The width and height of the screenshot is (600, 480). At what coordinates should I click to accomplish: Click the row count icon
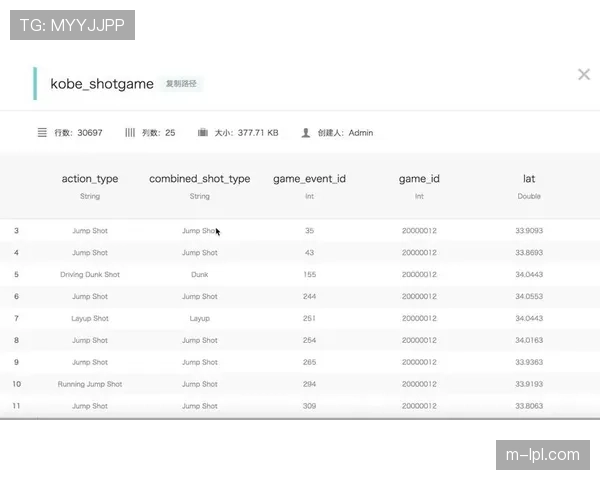(42, 132)
